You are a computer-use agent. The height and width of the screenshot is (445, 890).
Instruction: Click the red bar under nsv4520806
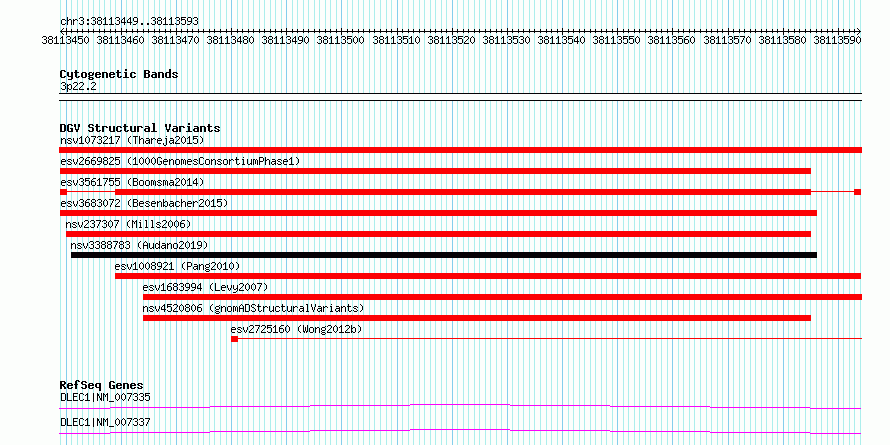pyautogui.click(x=477, y=318)
